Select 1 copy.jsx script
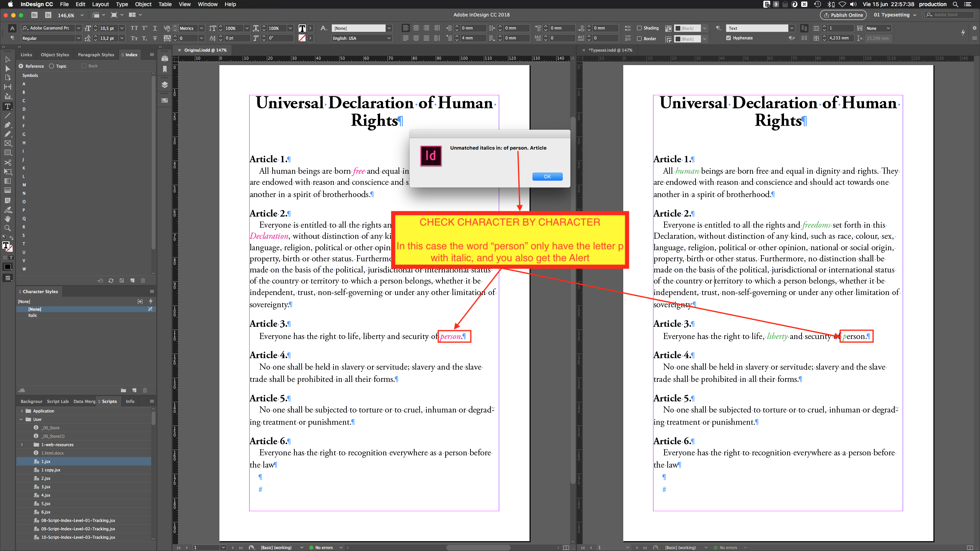Viewport: 980px width, 551px height. coord(84,470)
